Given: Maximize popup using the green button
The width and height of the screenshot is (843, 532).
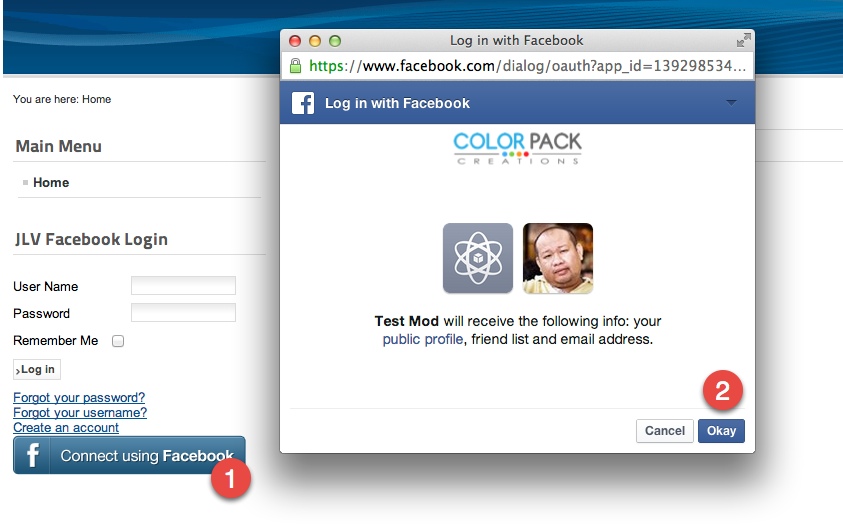Looking at the screenshot, I should (x=335, y=41).
